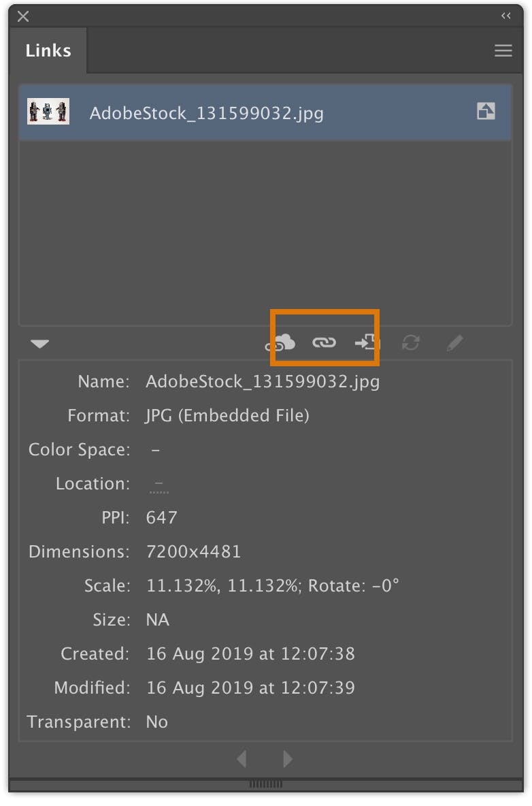Click the AdobeStock image thumbnail
The height and width of the screenshot is (806, 532).
(48, 112)
